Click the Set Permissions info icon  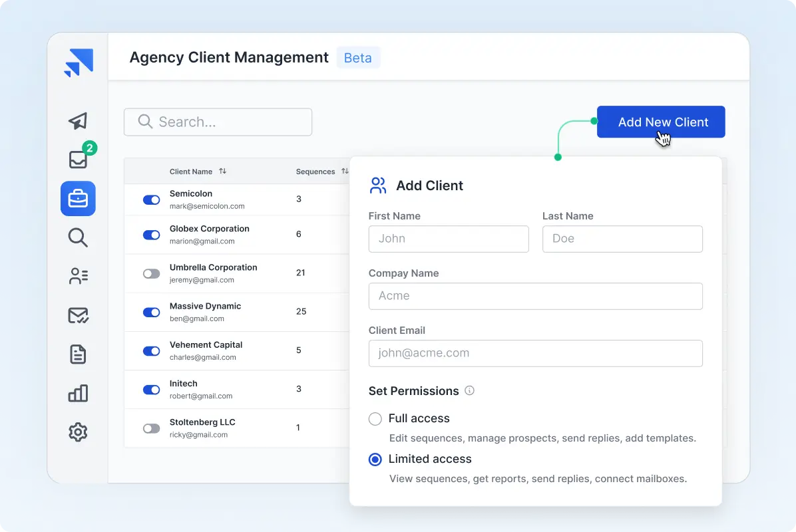[x=469, y=391]
